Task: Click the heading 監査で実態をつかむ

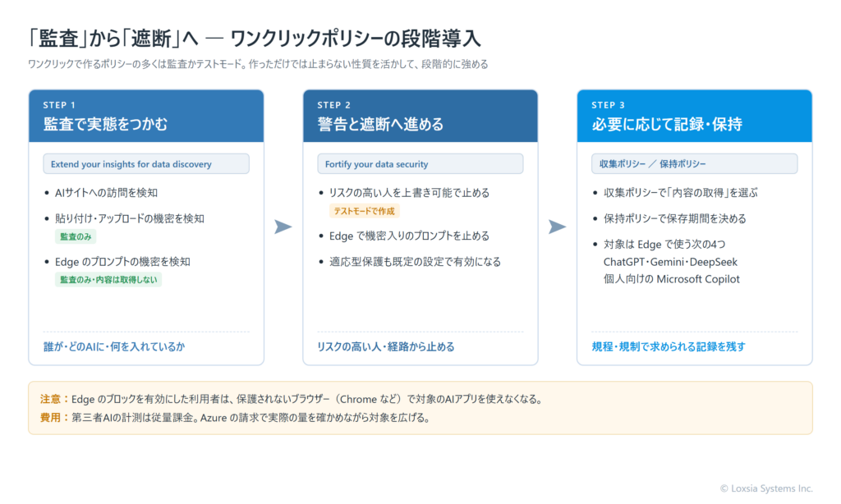Action: click(x=105, y=125)
